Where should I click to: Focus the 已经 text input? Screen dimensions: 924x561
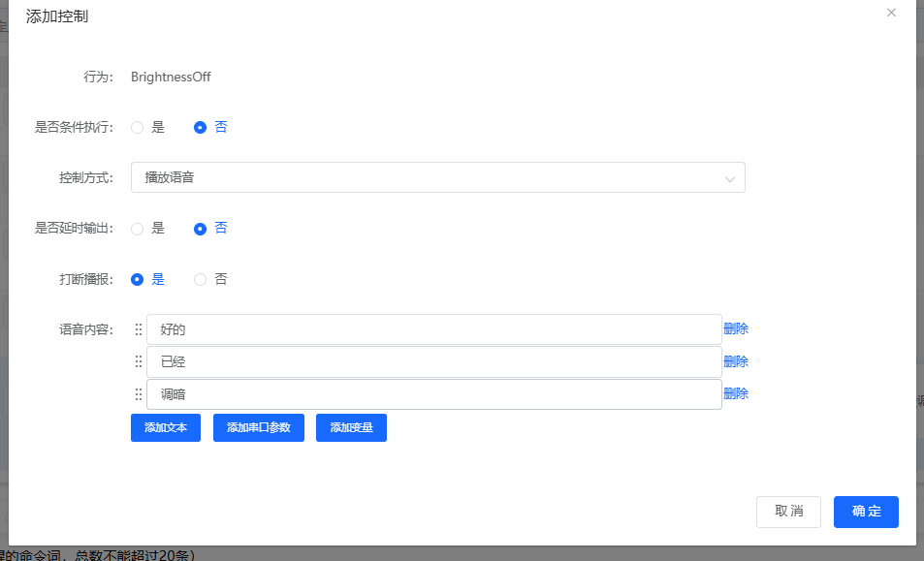tap(433, 361)
